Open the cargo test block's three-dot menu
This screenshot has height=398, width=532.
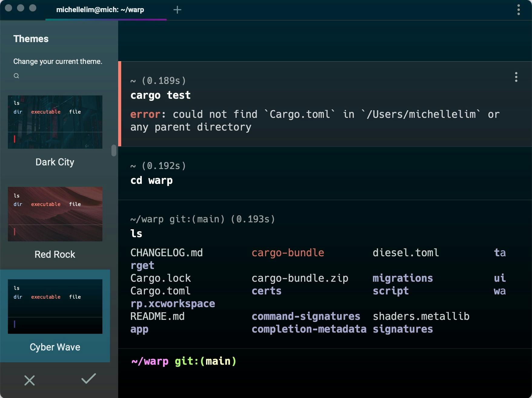tap(516, 77)
